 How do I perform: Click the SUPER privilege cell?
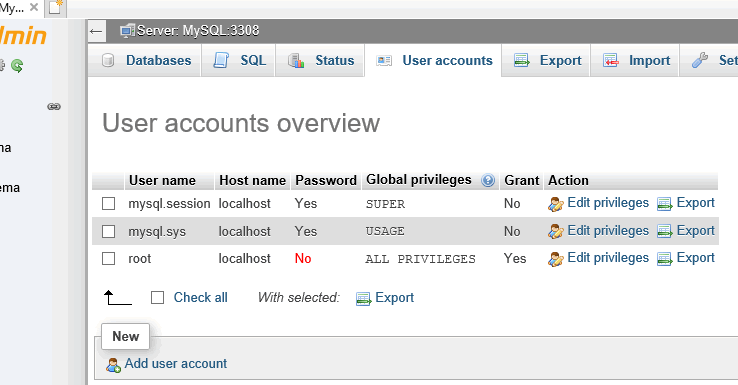(x=385, y=204)
